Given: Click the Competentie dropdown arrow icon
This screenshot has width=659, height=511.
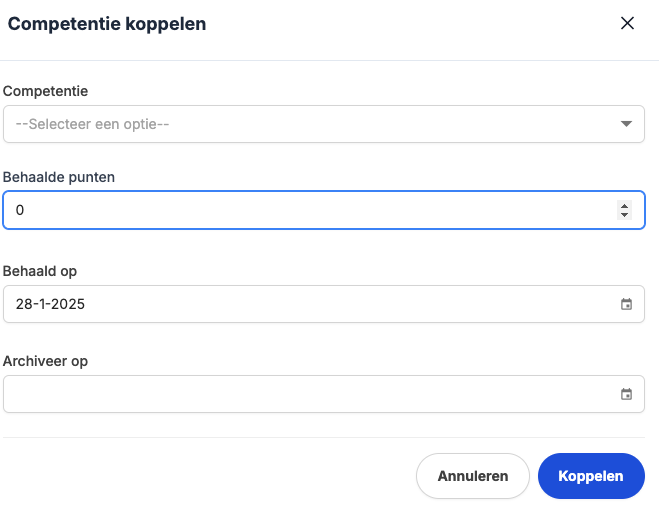Looking at the screenshot, I should [x=626, y=124].
